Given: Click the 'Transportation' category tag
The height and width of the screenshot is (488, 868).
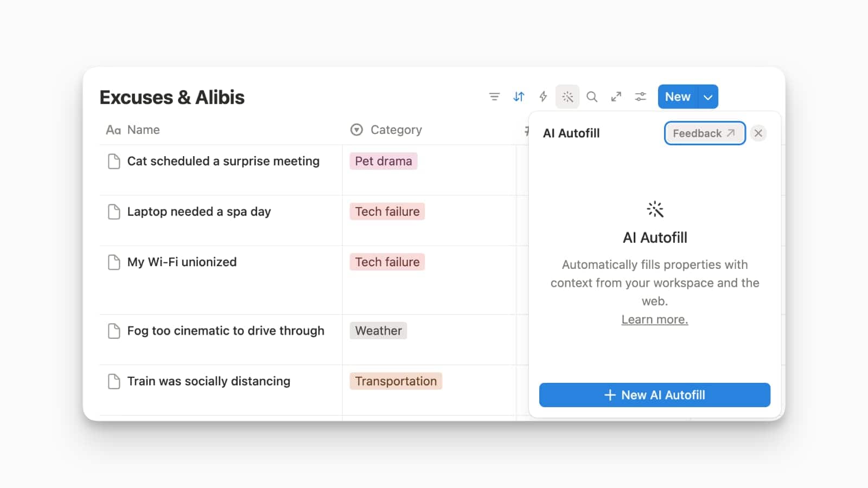Looking at the screenshot, I should pyautogui.click(x=395, y=382).
